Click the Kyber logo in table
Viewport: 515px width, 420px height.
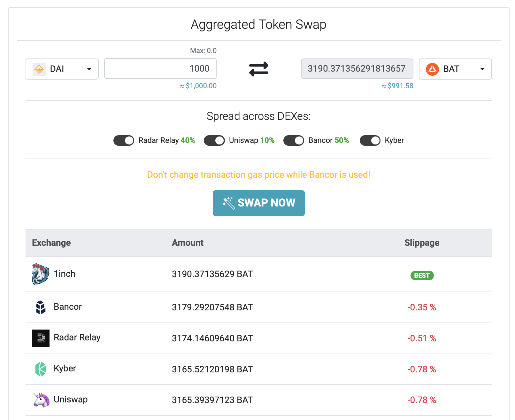(41, 369)
